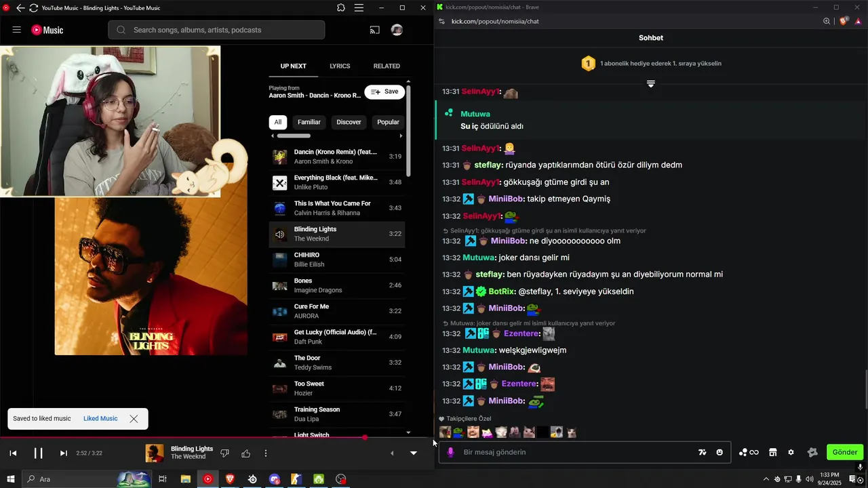Click the purple microphone icon in chat input
The height and width of the screenshot is (488, 868).
(x=451, y=452)
